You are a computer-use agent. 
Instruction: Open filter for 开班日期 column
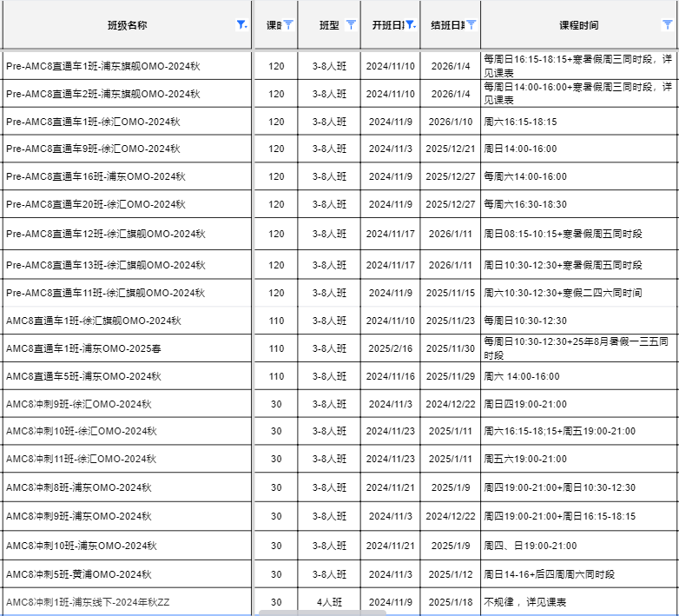coord(411,24)
